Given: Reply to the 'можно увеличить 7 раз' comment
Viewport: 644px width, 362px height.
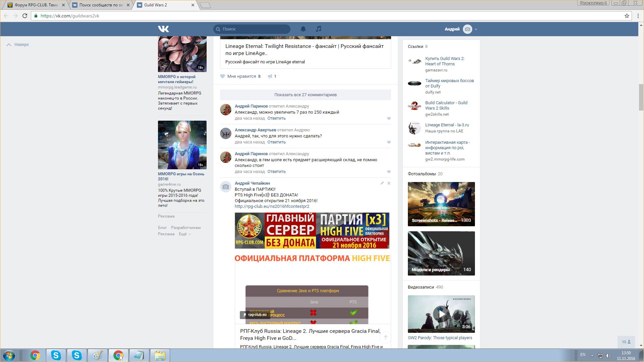Looking at the screenshot, I should (x=276, y=118).
